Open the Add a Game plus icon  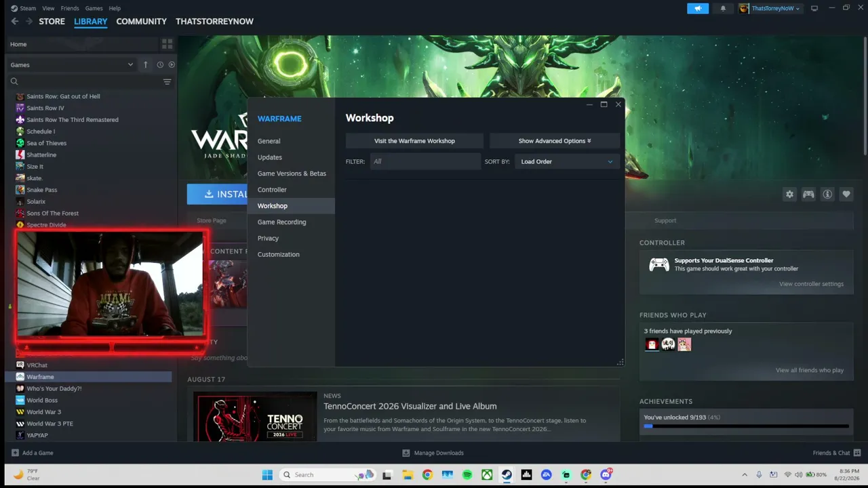pyautogui.click(x=15, y=453)
